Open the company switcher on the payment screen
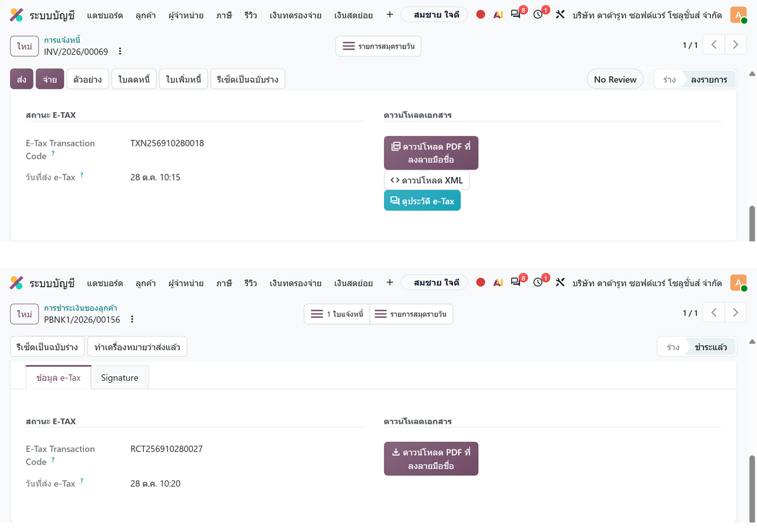The height and width of the screenshot is (532, 757). (647, 282)
